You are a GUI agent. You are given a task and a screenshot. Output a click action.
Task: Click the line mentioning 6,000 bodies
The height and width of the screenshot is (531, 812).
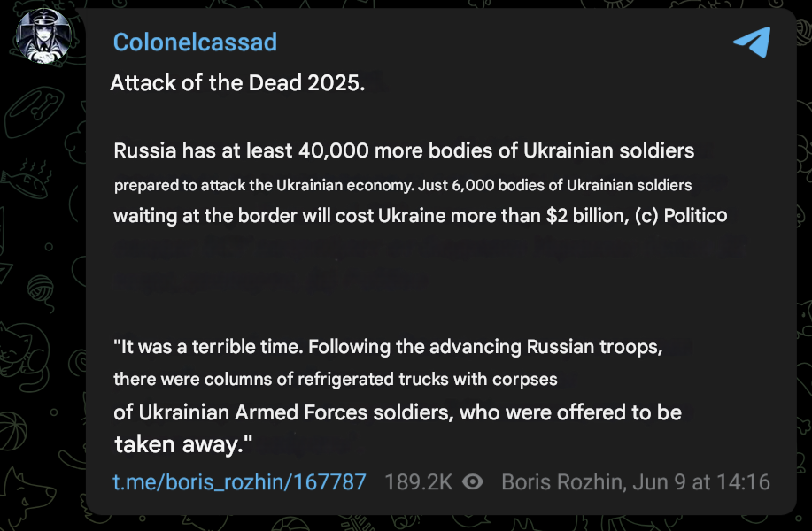click(403, 185)
